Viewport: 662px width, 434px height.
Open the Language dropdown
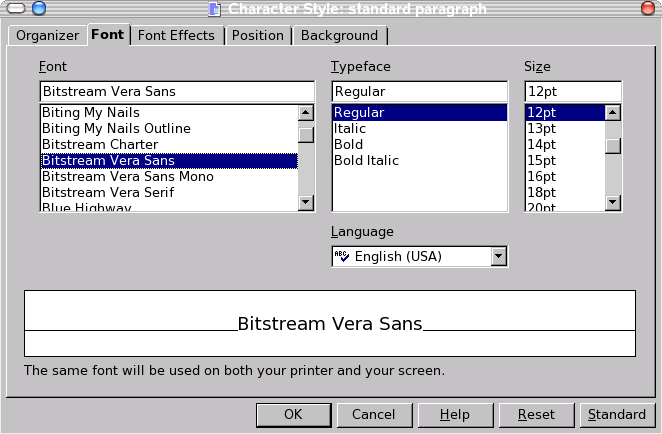point(498,257)
